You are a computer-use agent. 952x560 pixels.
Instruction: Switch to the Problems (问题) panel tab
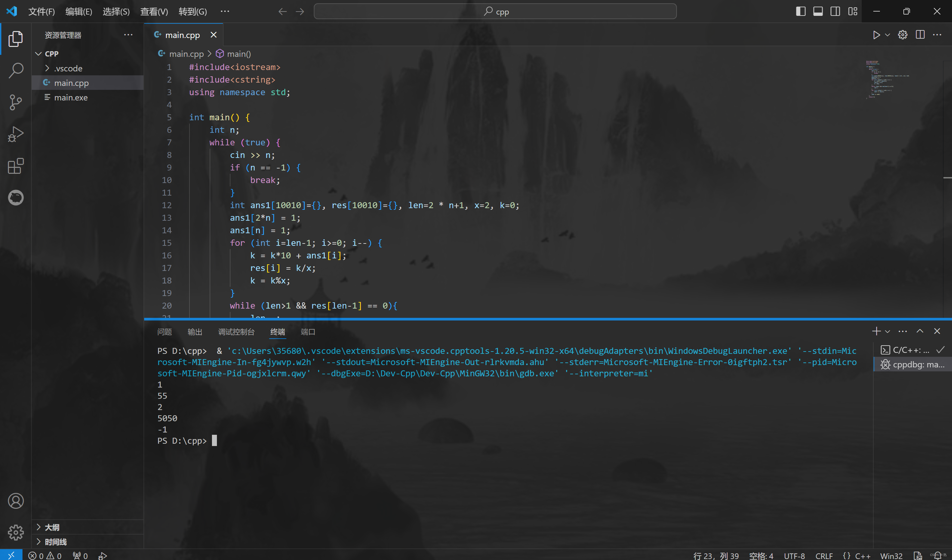point(165,332)
